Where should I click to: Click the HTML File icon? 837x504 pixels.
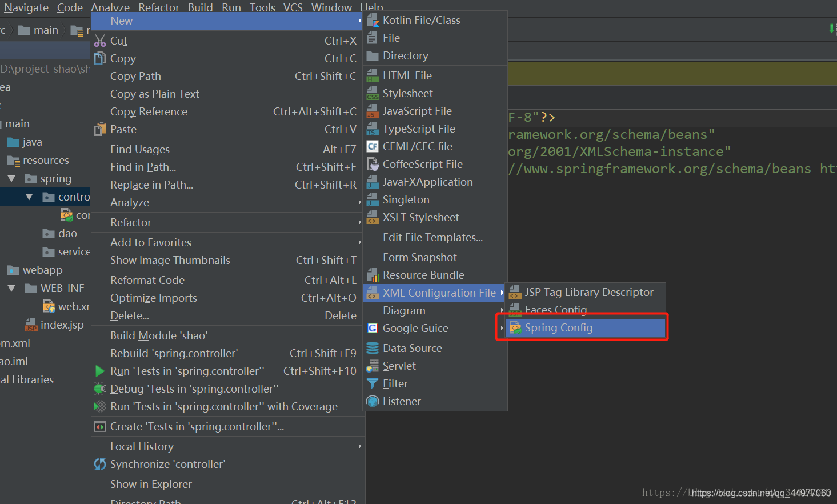pyautogui.click(x=373, y=75)
